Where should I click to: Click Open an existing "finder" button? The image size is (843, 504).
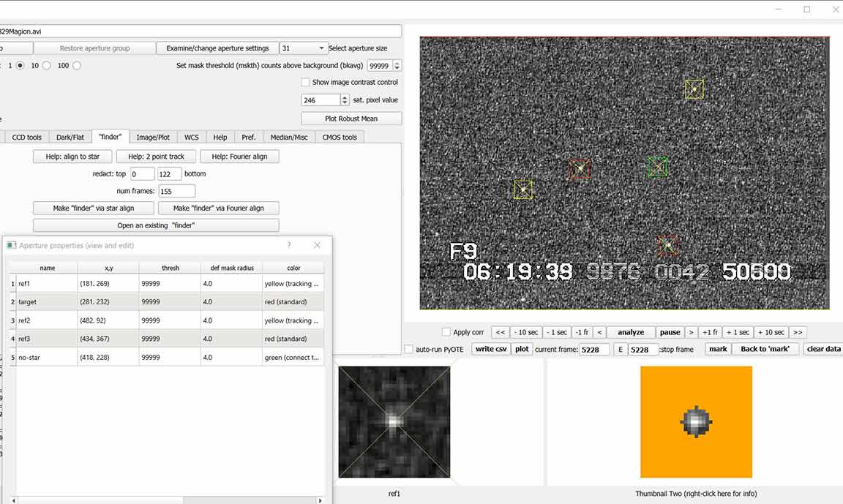[156, 225]
